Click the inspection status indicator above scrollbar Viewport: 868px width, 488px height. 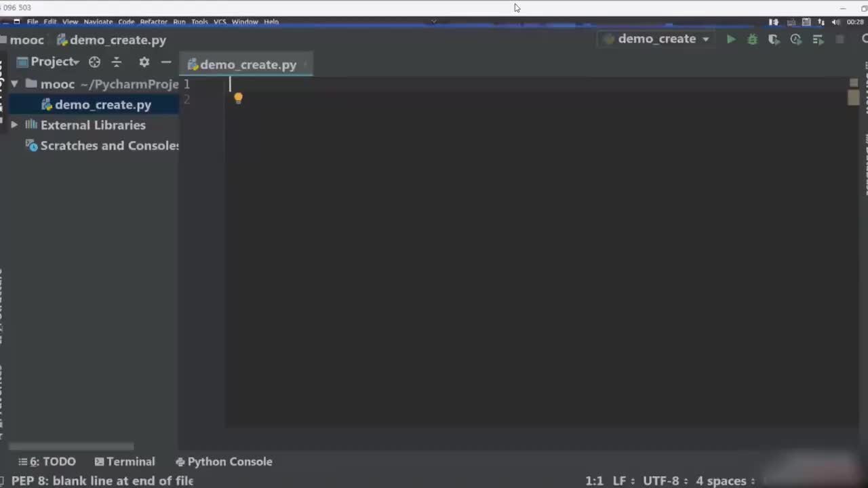tap(853, 82)
